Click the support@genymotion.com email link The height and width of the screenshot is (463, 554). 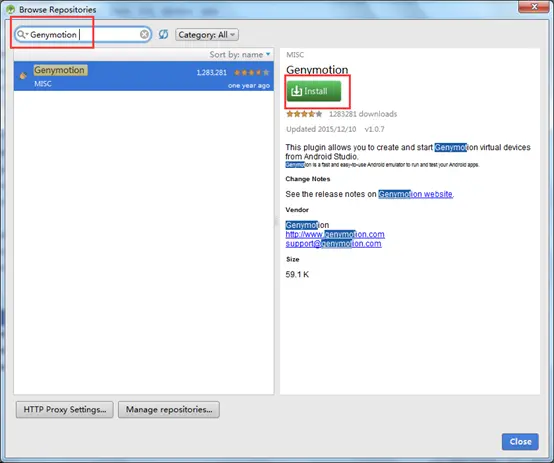coord(333,244)
